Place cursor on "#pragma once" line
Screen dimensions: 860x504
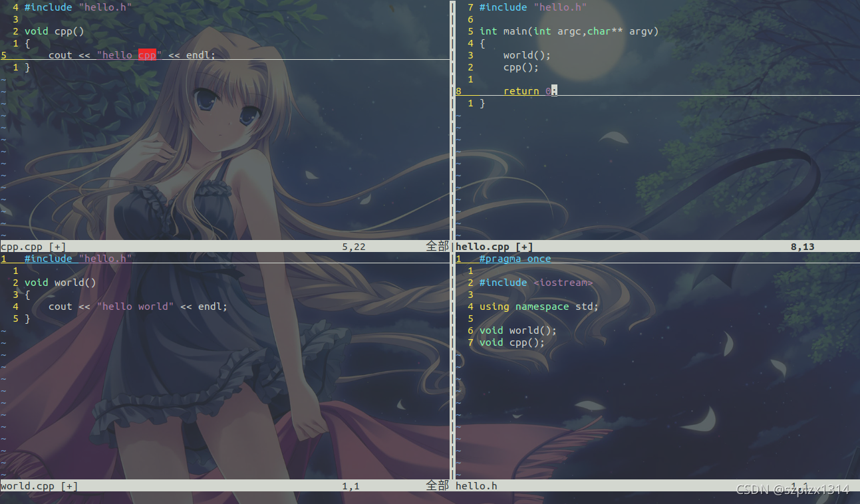pos(515,258)
